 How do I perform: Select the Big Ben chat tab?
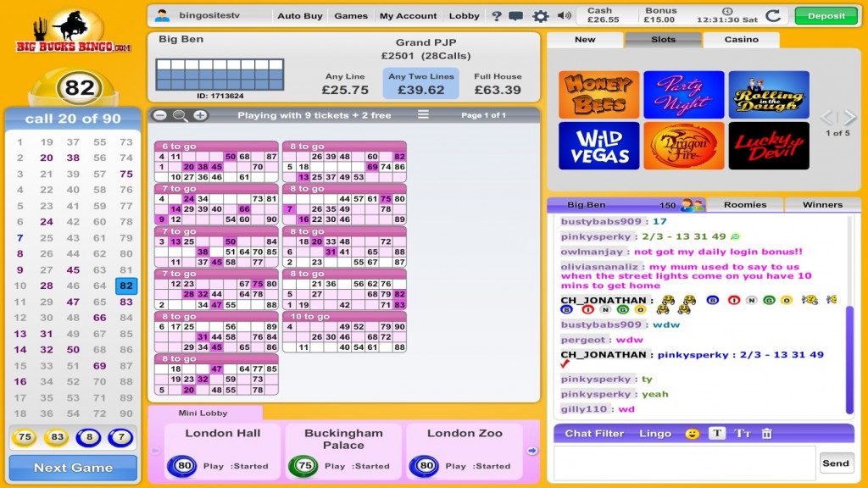point(626,205)
